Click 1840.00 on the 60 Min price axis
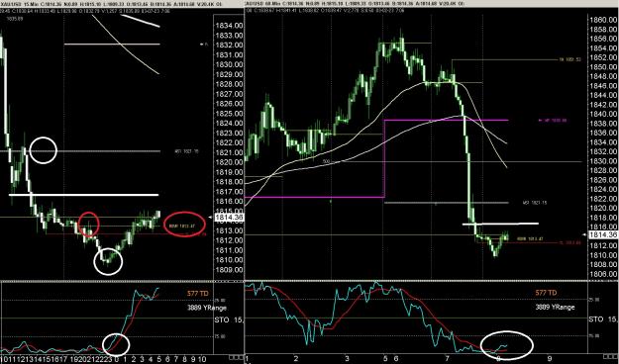Image resolution: width=619 pixels, height=364 pixels. pyautogui.click(x=603, y=114)
